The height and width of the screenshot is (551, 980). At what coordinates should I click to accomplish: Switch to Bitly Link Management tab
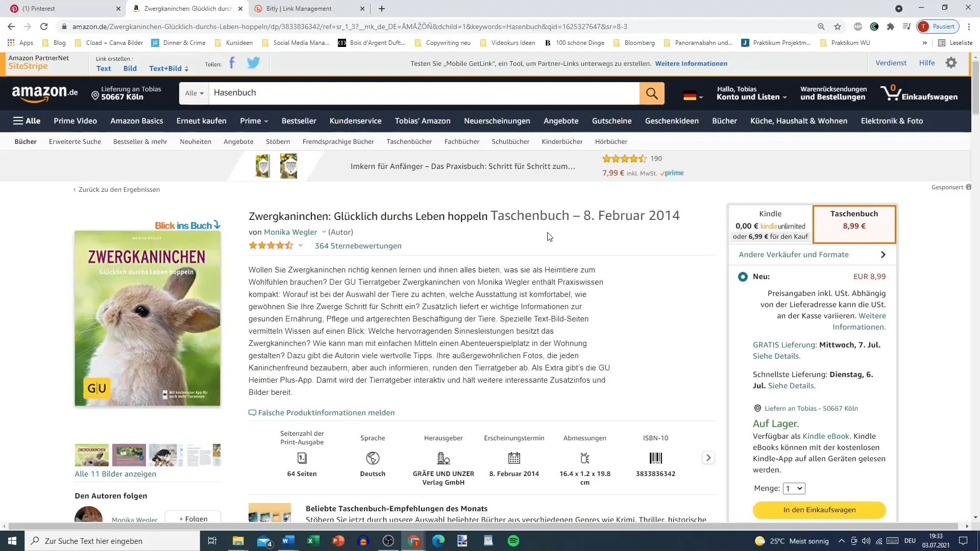(x=309, y=9)
